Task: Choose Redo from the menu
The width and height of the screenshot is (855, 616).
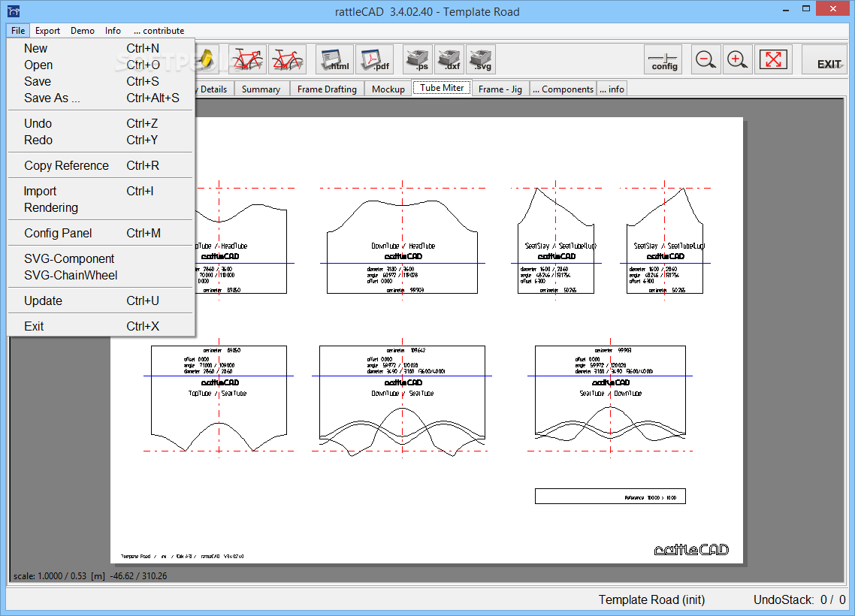Action: pyautogui.click(x=101, y=140)
